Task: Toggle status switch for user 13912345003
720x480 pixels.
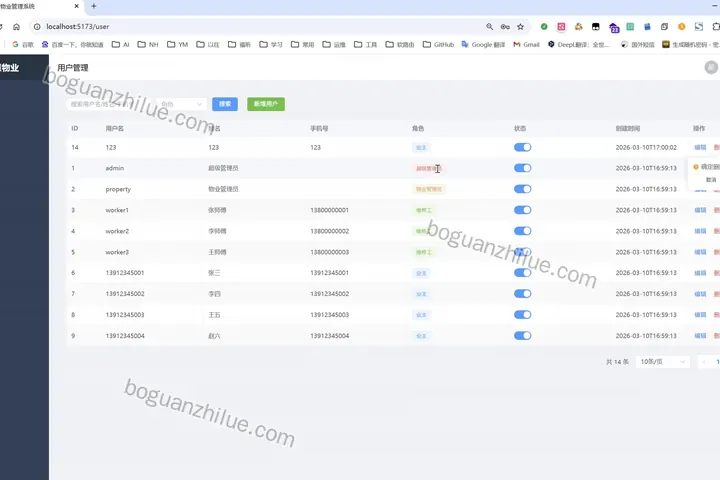Action: click(523, 315)
